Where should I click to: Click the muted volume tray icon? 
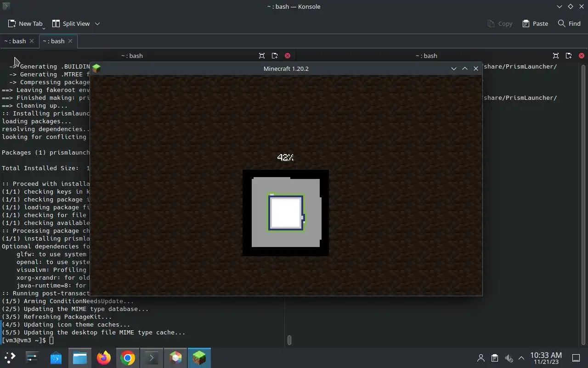coord(509,358)
